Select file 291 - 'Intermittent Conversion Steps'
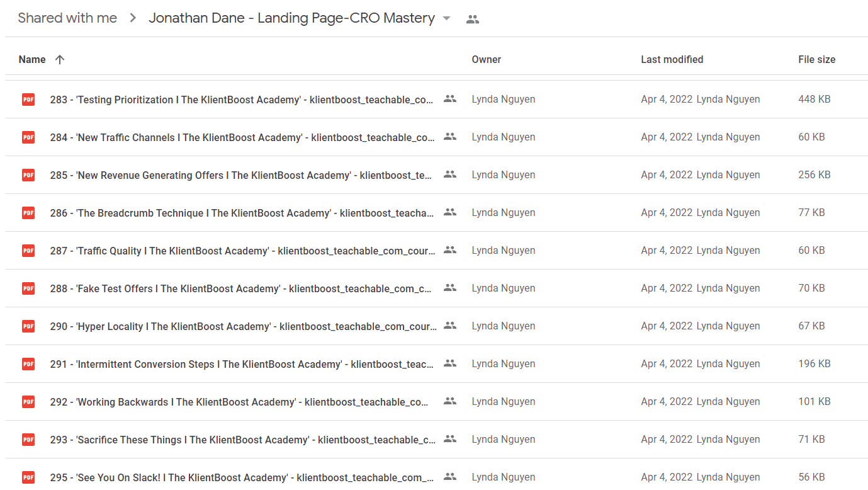Viewport: 868px width, 490px height. 242,364
